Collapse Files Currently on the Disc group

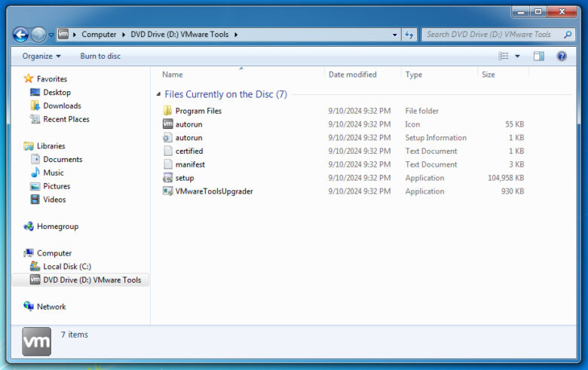tap(158, 94)
